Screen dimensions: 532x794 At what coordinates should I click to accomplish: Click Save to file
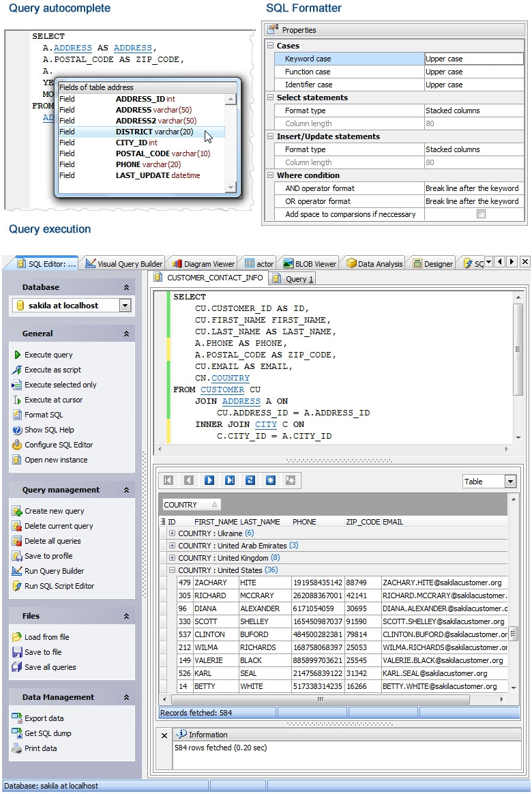coord(43,652)
